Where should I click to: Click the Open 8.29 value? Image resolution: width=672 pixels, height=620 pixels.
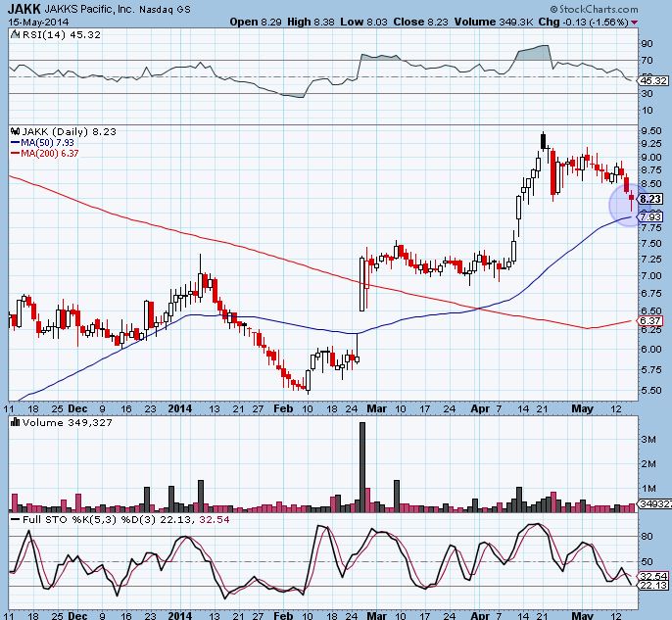(256, 22)
